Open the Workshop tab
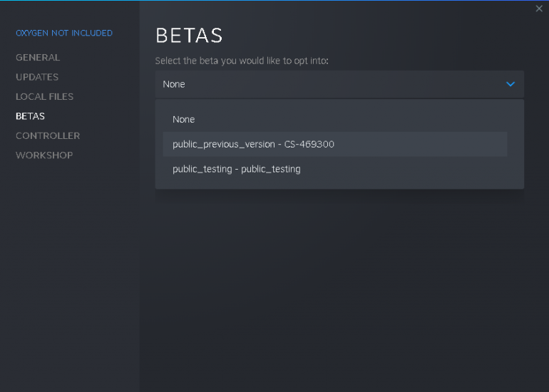Viewport: 549px width, 392px height. (x=44, y=155)
